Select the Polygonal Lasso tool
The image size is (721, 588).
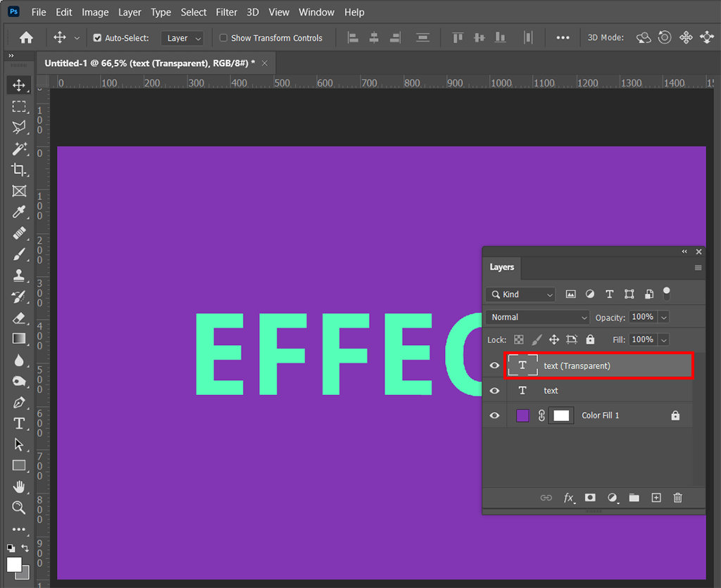pyautogui.click(x=19, y=127)
